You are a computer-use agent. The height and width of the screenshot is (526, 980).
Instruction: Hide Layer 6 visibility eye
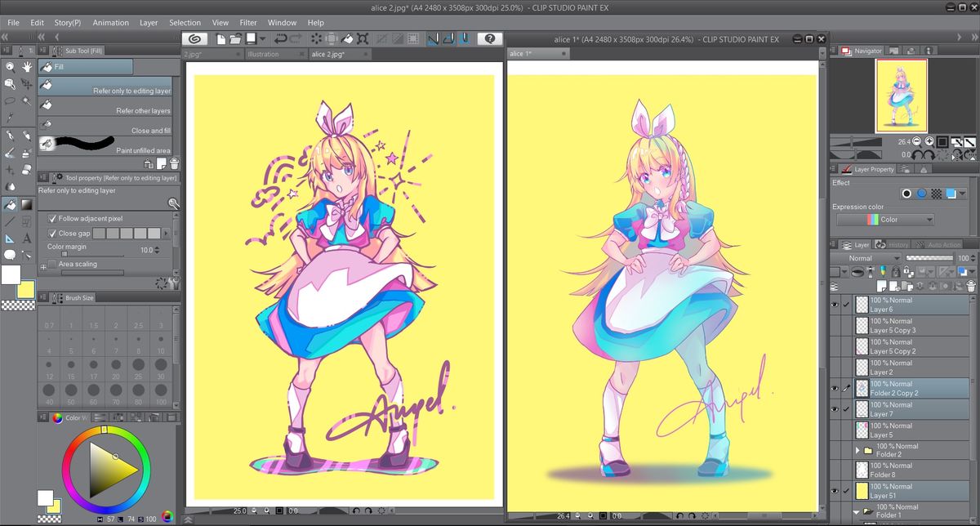coord(835,305)
